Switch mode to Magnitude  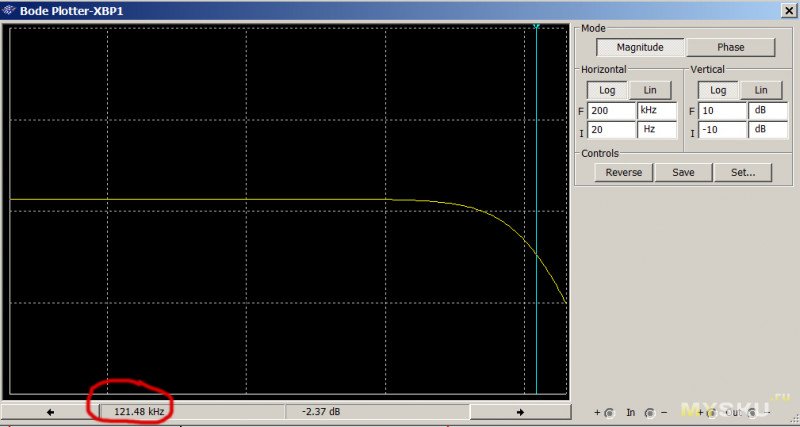coord(640,47)
